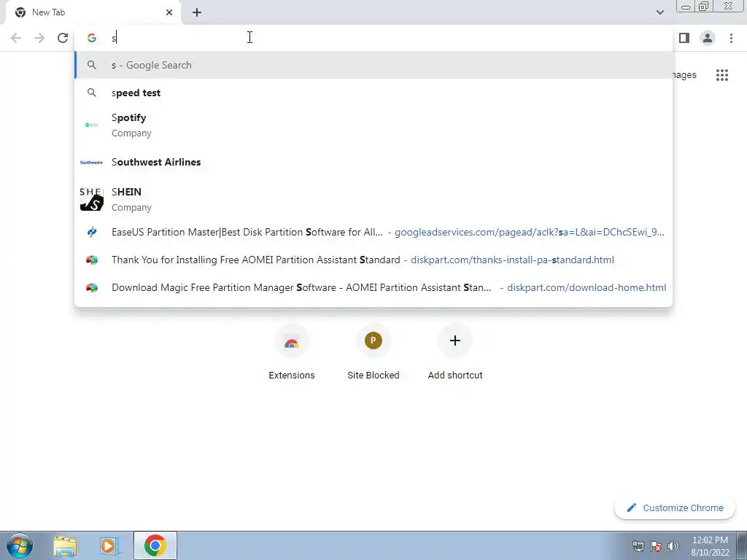This screenshot has width=747, height=560.
Task: Click the browser Back arrow
Action: point(16,38)
